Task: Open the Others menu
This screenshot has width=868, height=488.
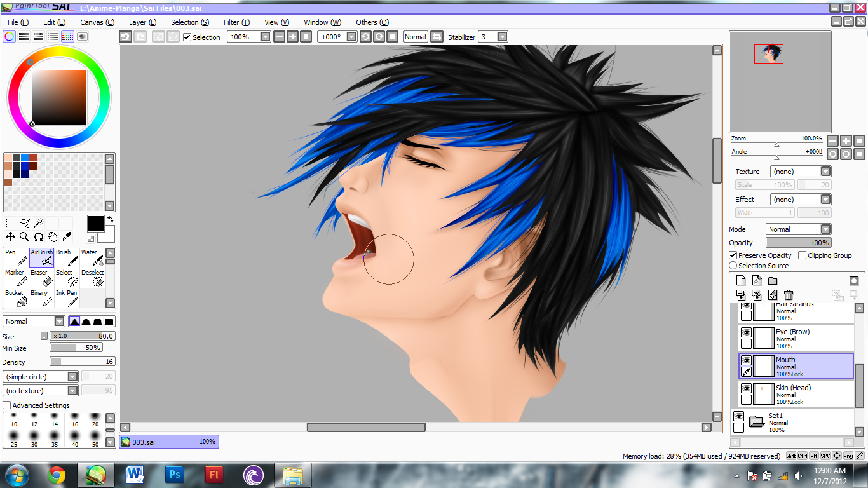Action: 372,22
